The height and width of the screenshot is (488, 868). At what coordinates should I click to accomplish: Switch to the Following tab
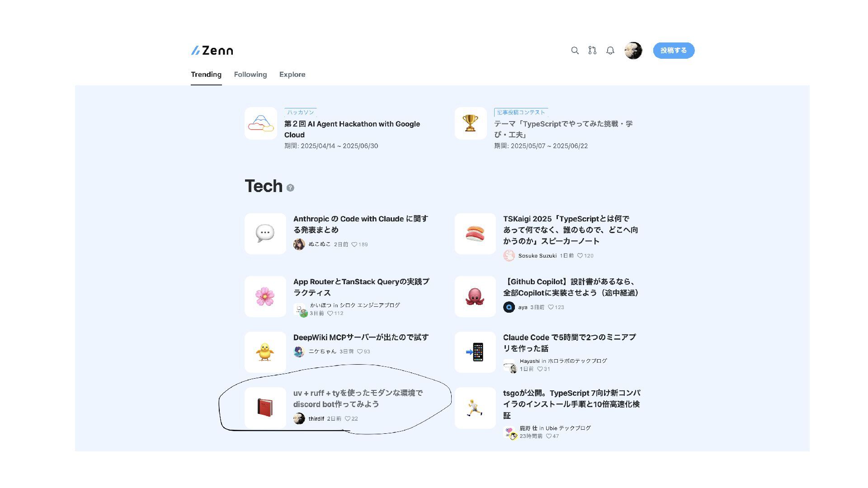250,75
